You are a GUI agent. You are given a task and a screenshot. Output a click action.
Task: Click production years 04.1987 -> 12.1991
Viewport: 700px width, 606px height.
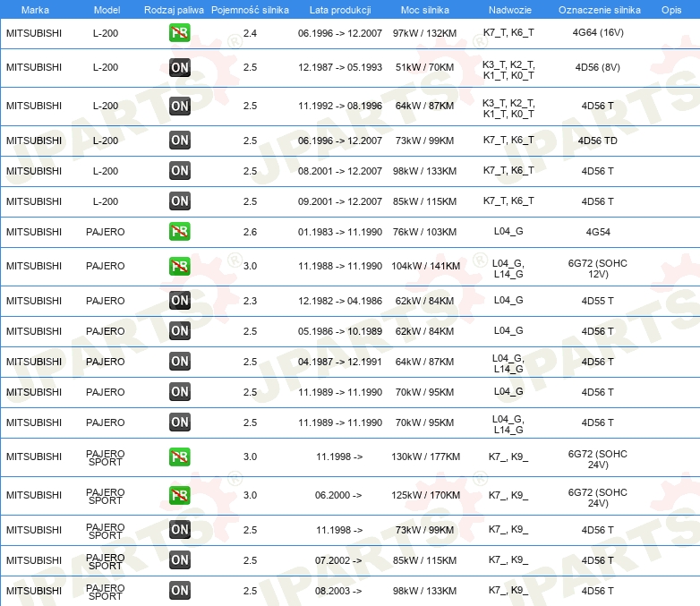click(x=340, y=362)
